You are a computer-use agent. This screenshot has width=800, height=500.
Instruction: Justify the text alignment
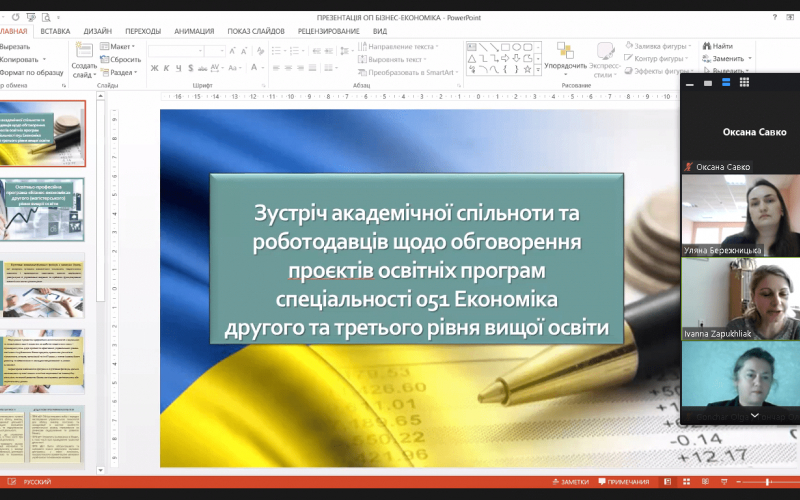point(313,68)
